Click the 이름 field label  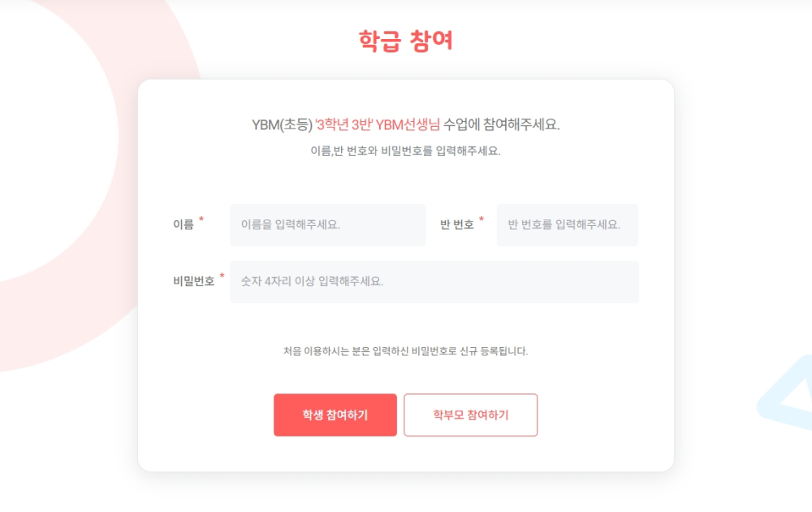184,224
